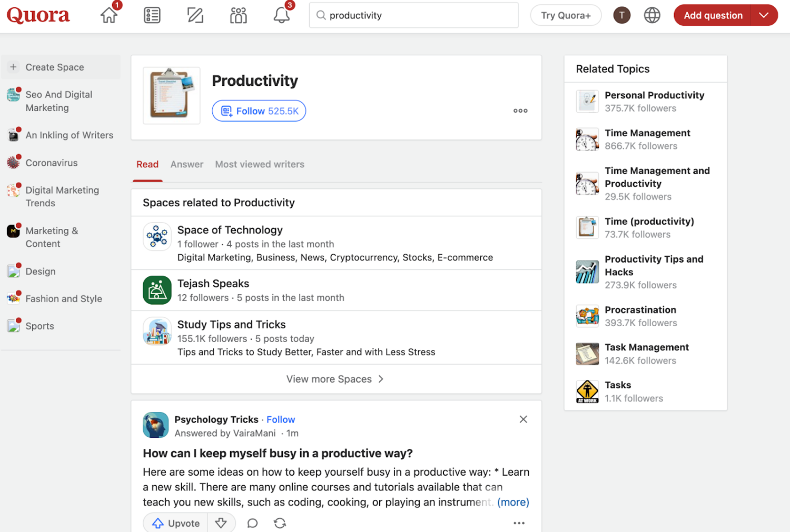Click the Tejash Speaks green icon
790x532 pixels.
click(x=157, y=290)
